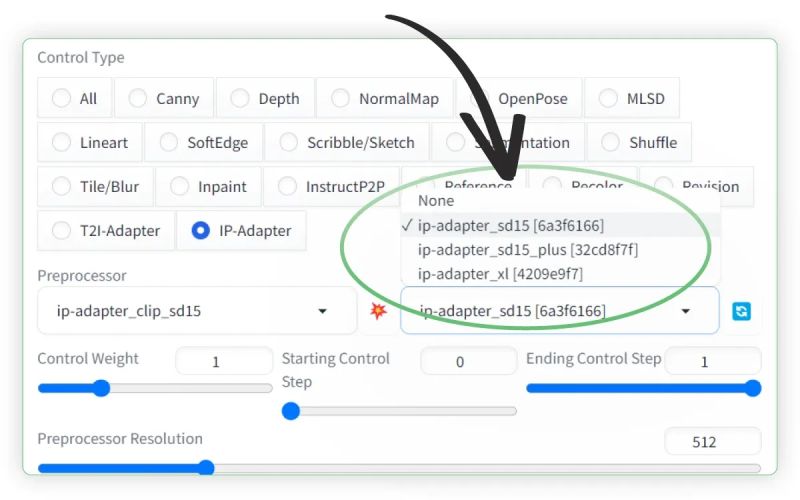Click the Ending Control Step value field

(x=713, y=361)
